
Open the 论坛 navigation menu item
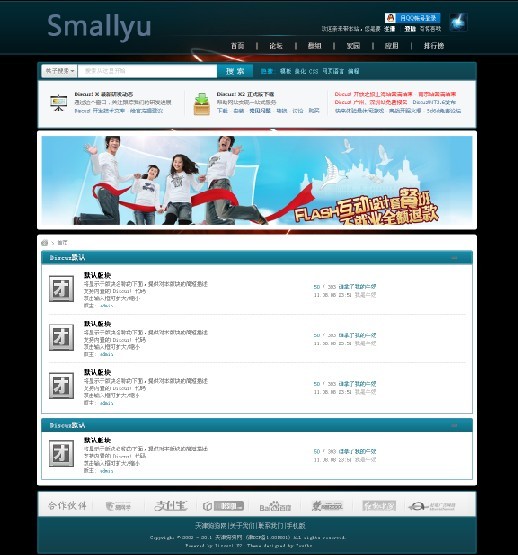tap(276, 46)
